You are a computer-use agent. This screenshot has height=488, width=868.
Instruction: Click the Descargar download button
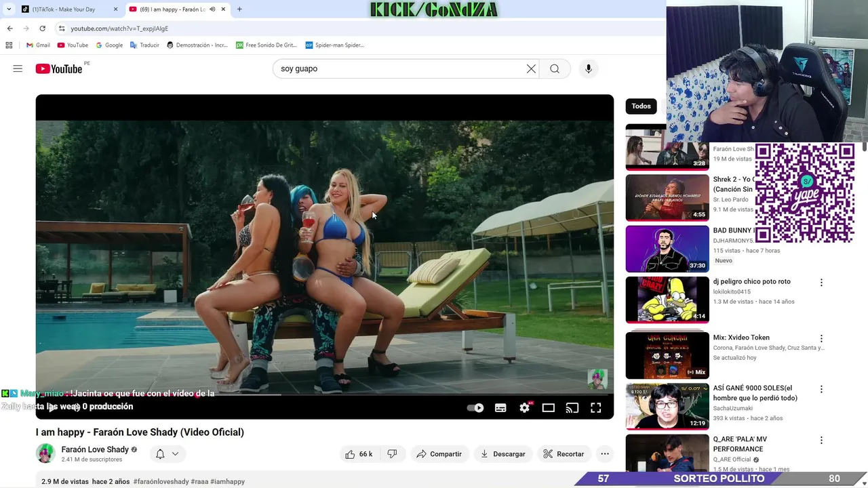(x=503, y=454)
